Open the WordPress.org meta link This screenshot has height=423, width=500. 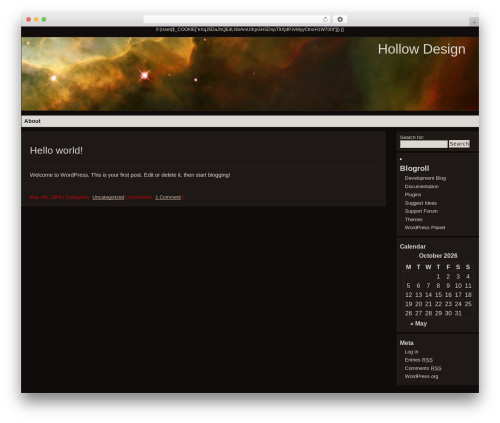pyautogui.click(x=421, y=376)
